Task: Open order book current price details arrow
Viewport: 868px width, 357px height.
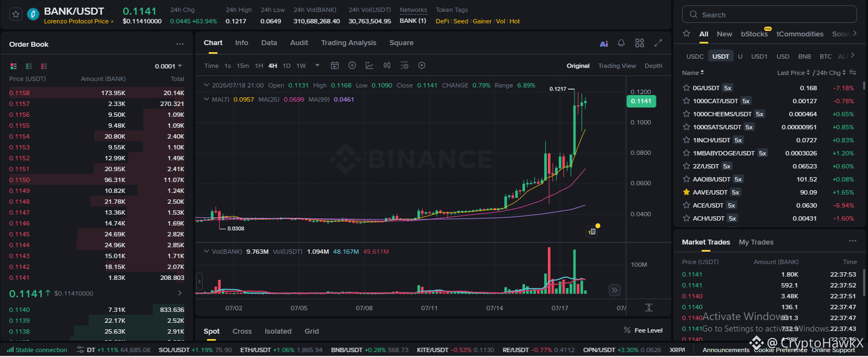Action: click(180, 293)
